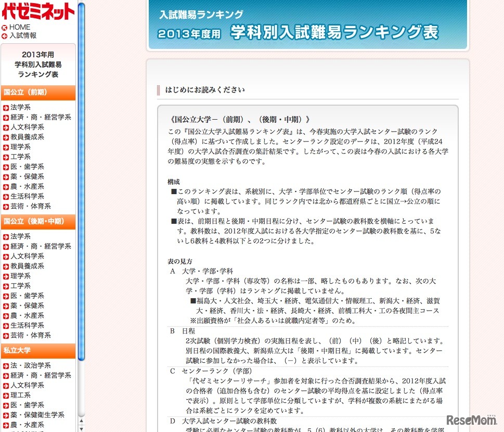
Task: Click arrow icon for 医・歯学系 under 国公立（後期・中期）
Action: (6, 297)
